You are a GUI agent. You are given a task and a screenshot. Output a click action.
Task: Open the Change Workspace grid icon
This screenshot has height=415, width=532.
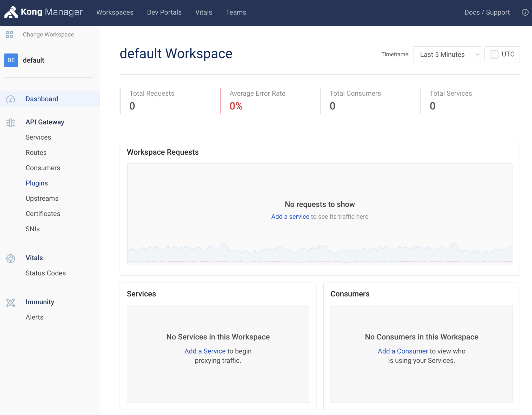point(10,34)
